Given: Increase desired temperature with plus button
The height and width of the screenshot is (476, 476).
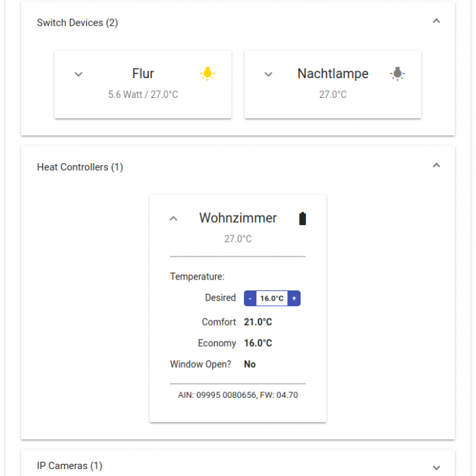Looking at the screenshot, I should [x=294, y=298].
